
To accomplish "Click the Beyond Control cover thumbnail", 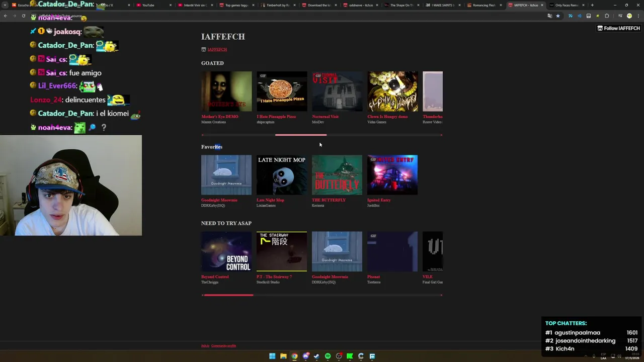I will [x=226, y=251].
